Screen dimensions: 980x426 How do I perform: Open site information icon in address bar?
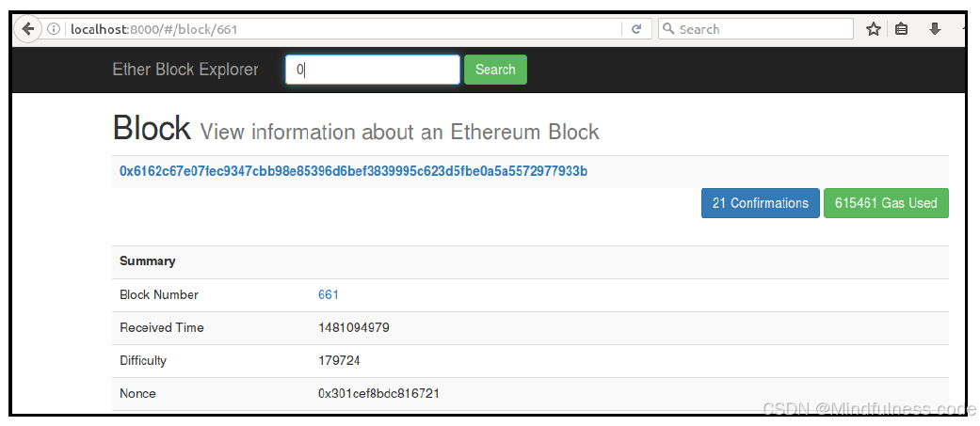[x=55, y=29]
